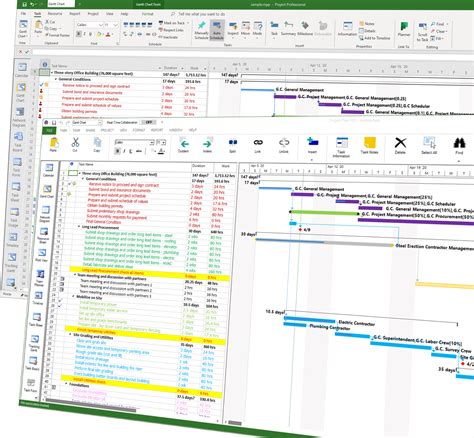The width and height of the screenshot is (474, 438).
Task: Click font color A in Project Professional ribbon
Action: point(108,34)
